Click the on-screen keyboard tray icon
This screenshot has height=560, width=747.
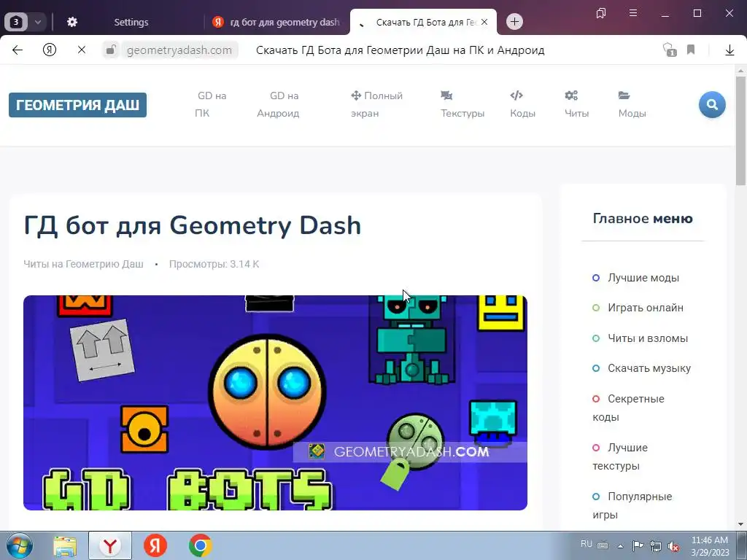(603, 545)
